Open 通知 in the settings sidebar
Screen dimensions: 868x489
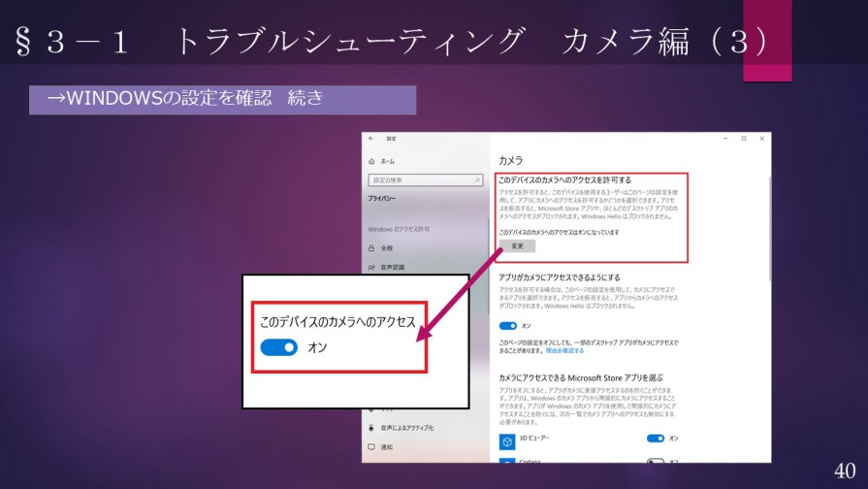click(387, 447)
